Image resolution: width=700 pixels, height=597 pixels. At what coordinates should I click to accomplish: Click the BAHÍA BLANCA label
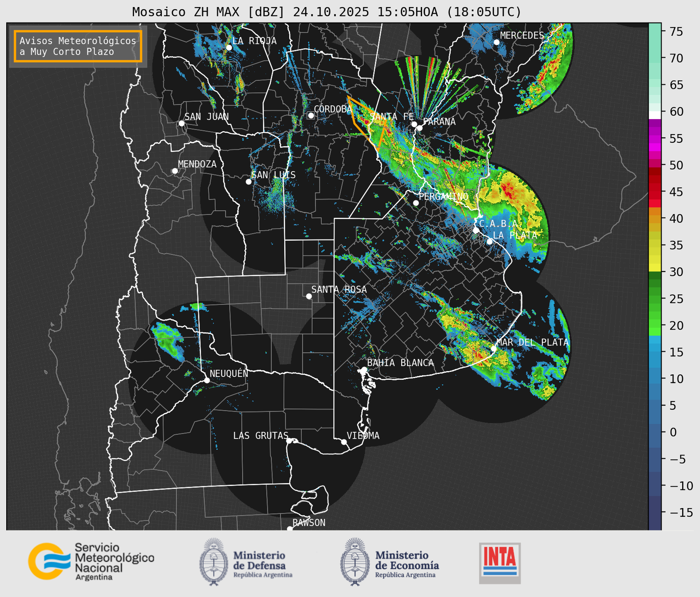pyautogui.click(x=400, y=363)
